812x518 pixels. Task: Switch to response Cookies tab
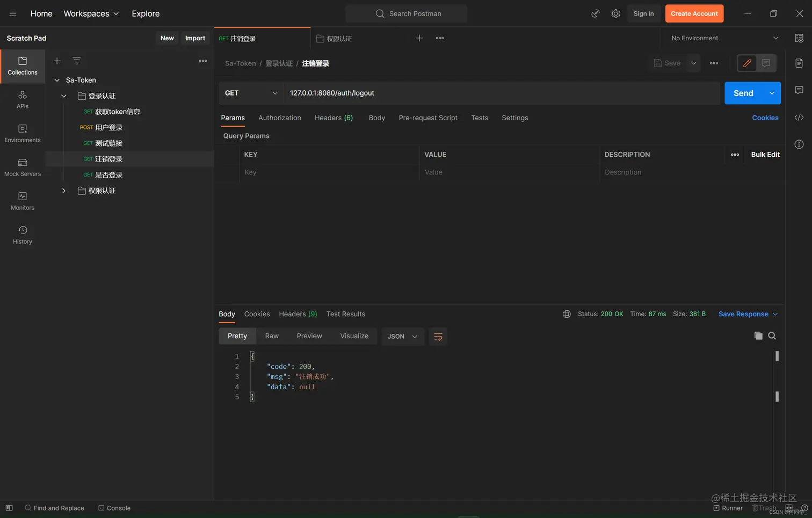[x=257, y=314]
